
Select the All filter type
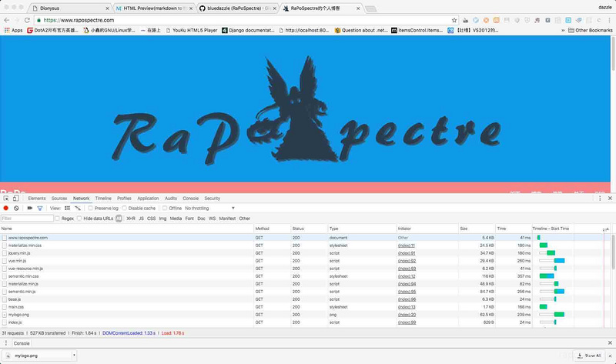coord(119,219)
